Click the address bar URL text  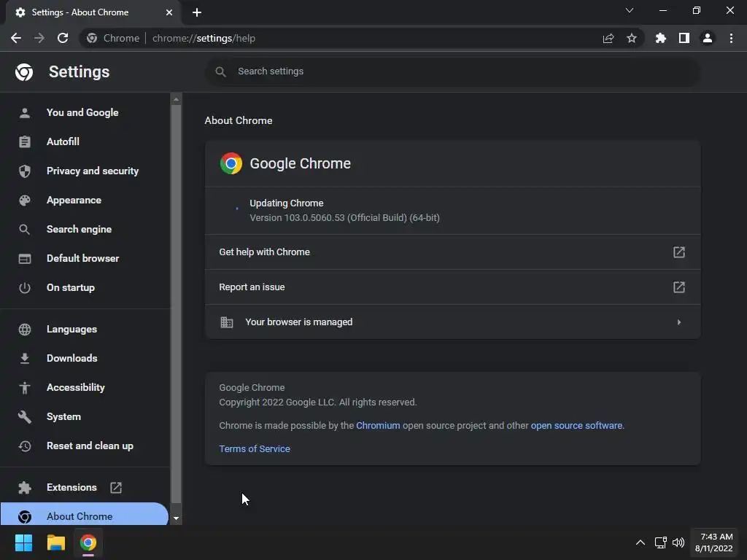204,38
